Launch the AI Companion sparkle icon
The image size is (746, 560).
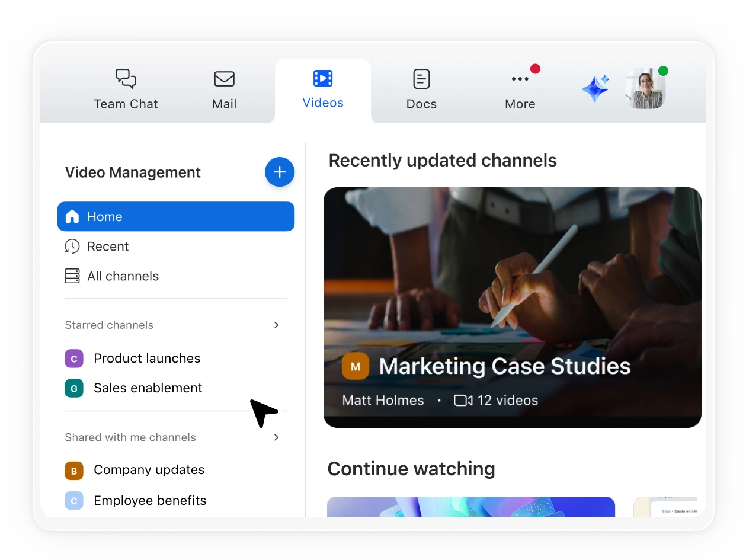coord(595,89)
